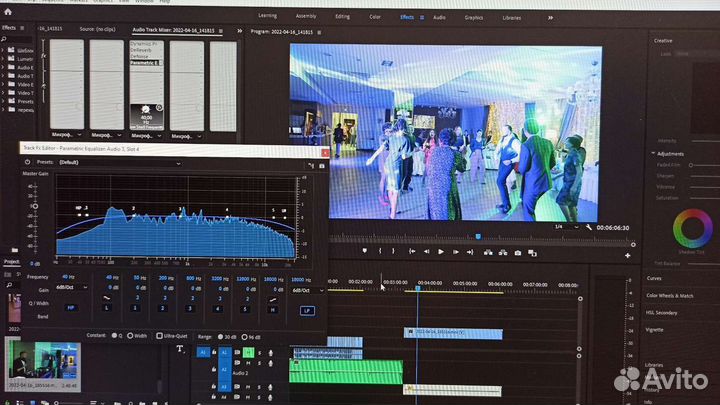Open the HP gain 6dB/Oct dropdown

[73, 287]
